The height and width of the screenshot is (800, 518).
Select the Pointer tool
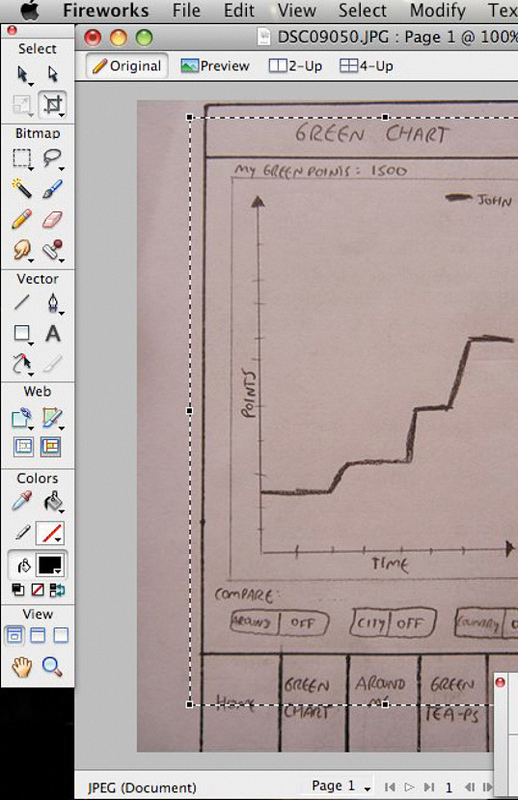click(x=22, y=74)
